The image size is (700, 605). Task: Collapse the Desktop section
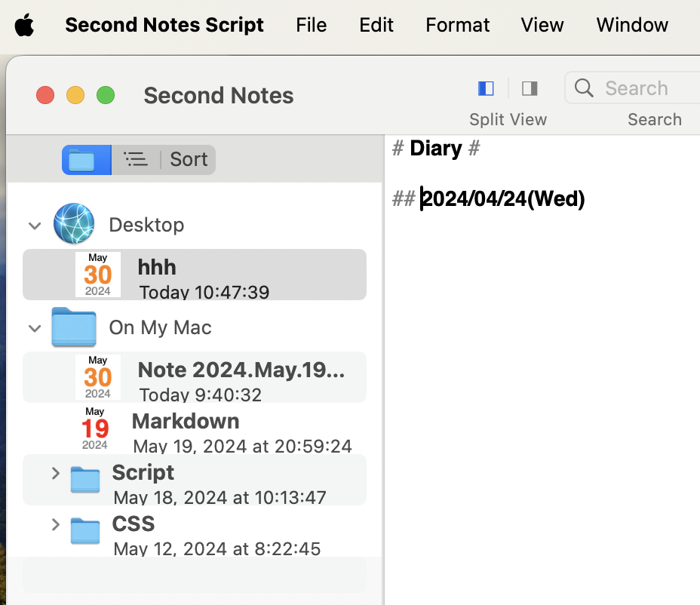(x=34, y=225)
